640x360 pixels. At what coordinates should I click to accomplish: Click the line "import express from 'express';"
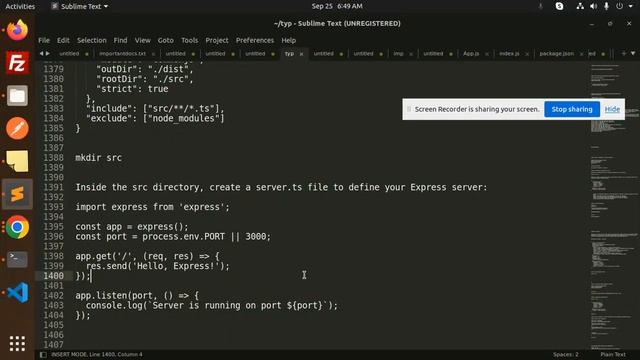(153, 207)
